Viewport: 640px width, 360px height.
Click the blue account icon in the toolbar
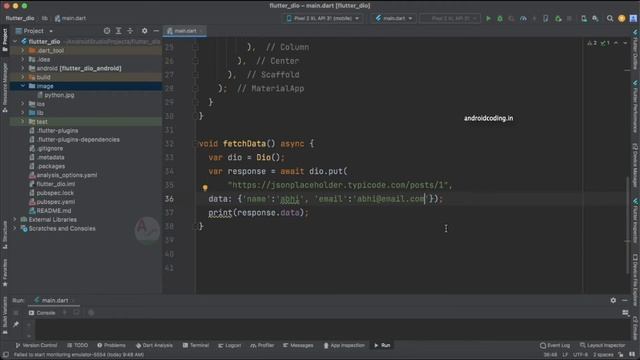(633, 18)
